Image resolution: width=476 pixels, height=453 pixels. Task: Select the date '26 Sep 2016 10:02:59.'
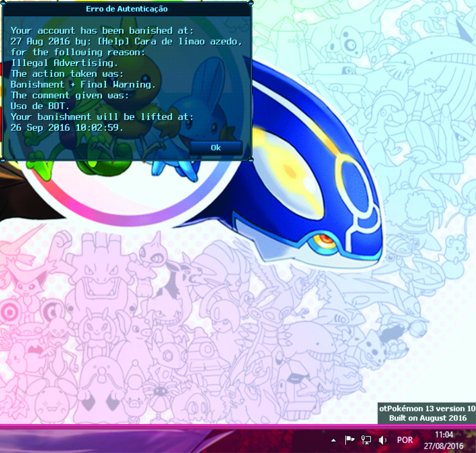click(x=67, y=128)
